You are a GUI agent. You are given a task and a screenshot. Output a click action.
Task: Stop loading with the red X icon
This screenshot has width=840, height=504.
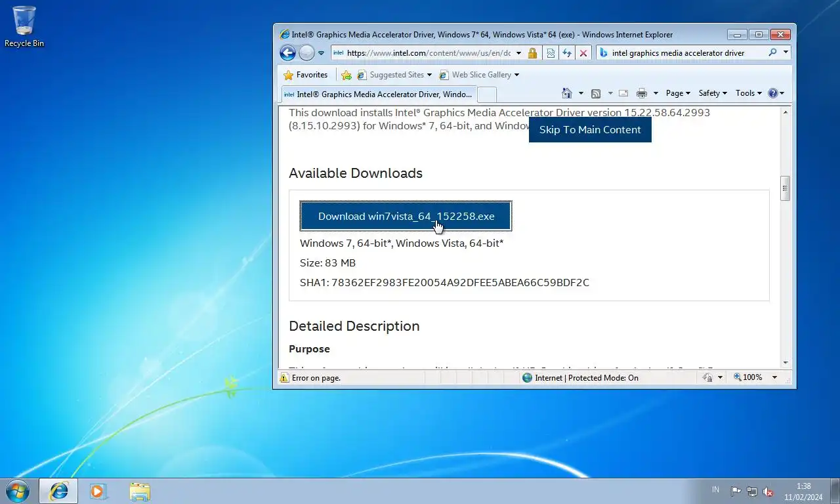point(583,53)
